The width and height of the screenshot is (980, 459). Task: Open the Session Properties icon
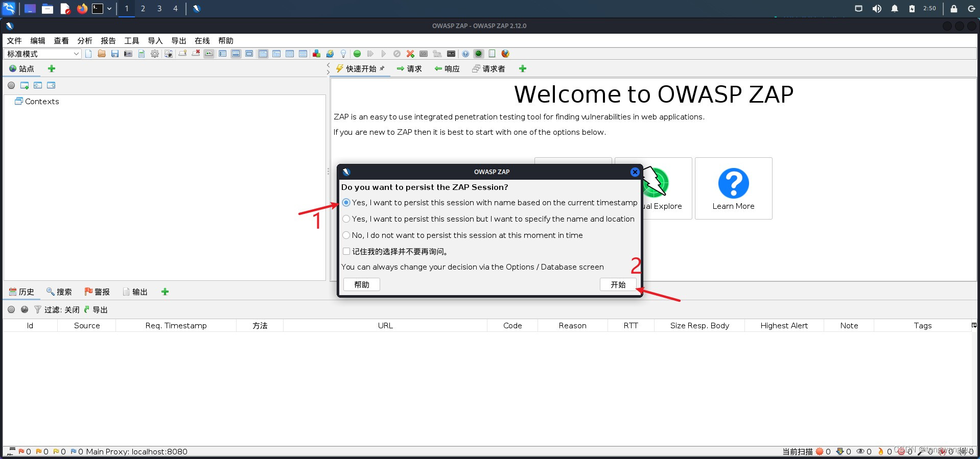(x=142, y=54)
